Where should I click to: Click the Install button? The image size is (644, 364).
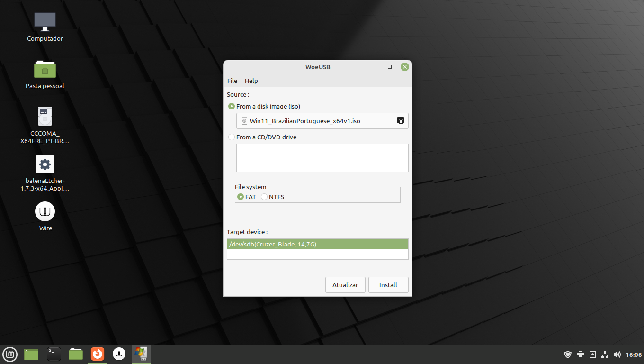[x=388, y=285]
